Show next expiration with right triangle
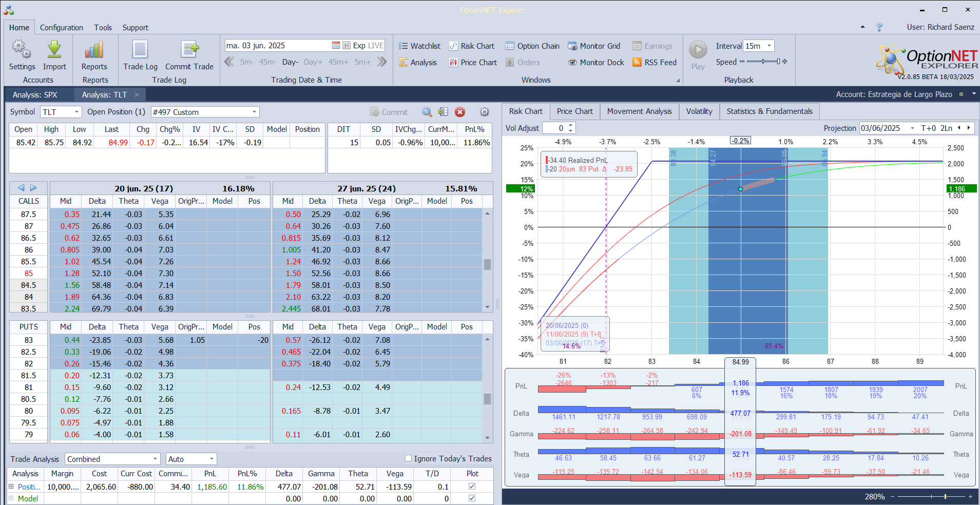Image resolution: width=980 pixels, height=505 pixels. pos(33,188)
